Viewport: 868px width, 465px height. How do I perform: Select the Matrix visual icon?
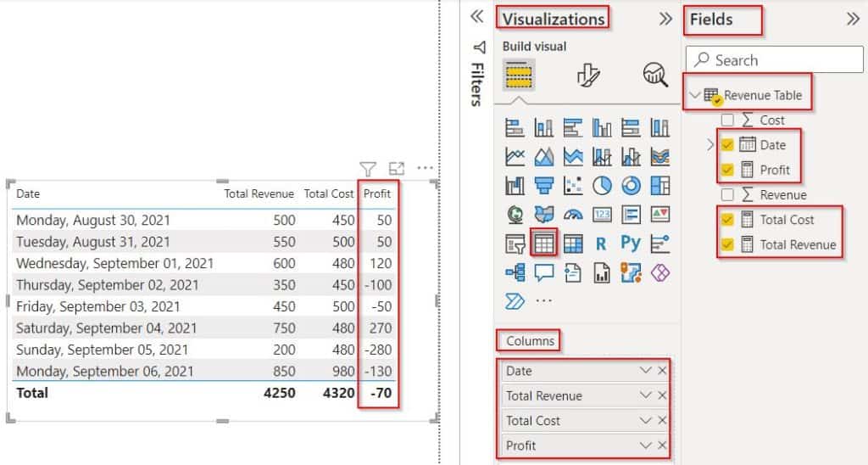(x=573, y=244)
